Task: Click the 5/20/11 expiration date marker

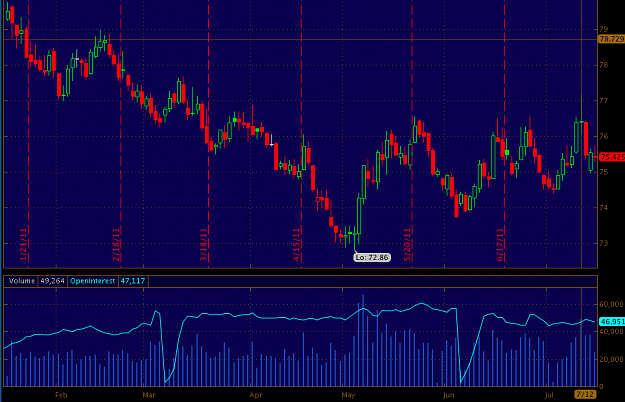Action: [407, 245]
